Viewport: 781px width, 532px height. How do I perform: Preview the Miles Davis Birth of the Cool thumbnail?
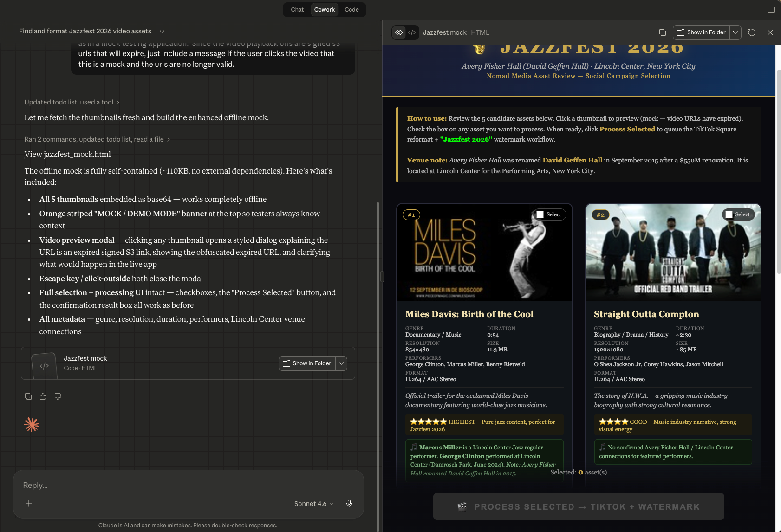click(484, 253)
